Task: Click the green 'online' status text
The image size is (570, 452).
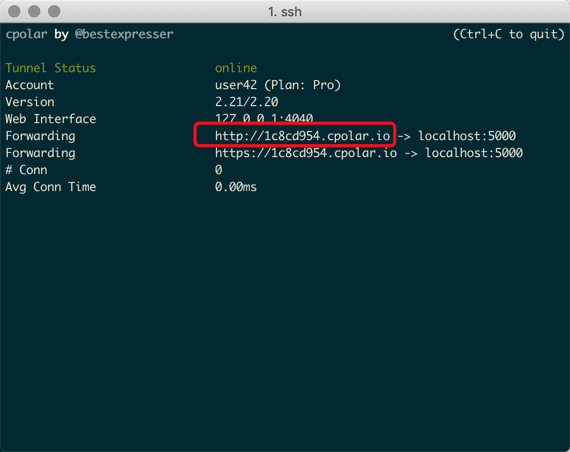Action: (236, 68)
